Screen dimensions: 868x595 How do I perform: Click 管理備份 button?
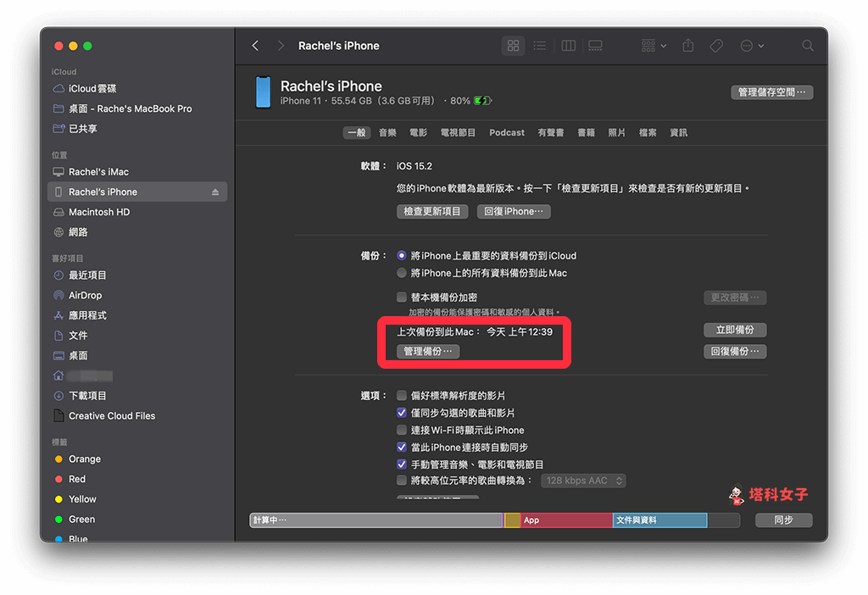click(428, 352)
